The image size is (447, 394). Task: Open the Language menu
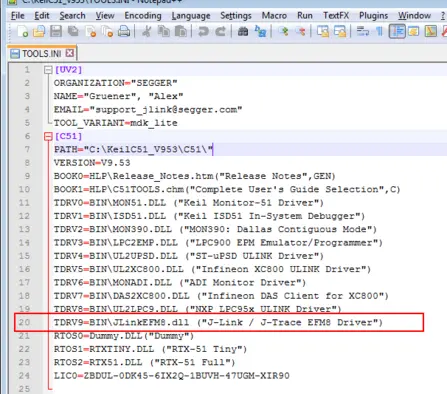(191, 16)
